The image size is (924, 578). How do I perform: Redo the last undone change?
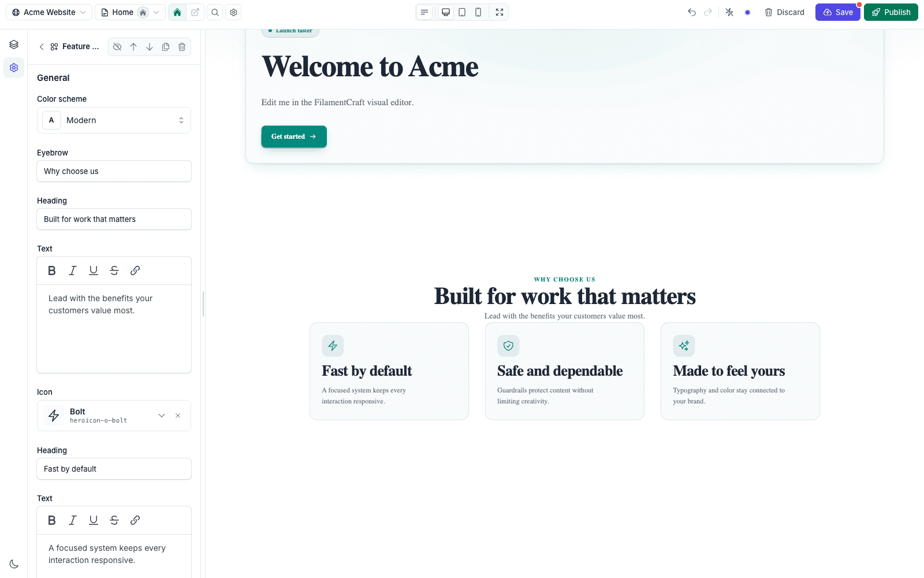click(x=708, y=12)
